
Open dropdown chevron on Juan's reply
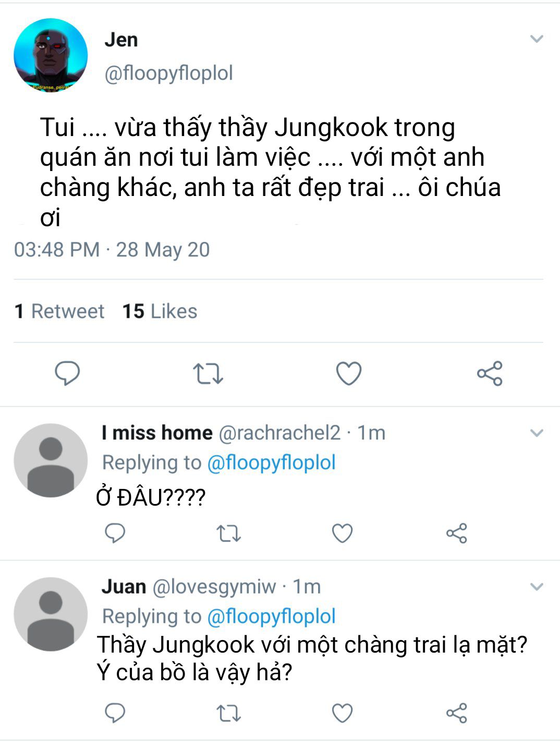click(x=537, y=587)
